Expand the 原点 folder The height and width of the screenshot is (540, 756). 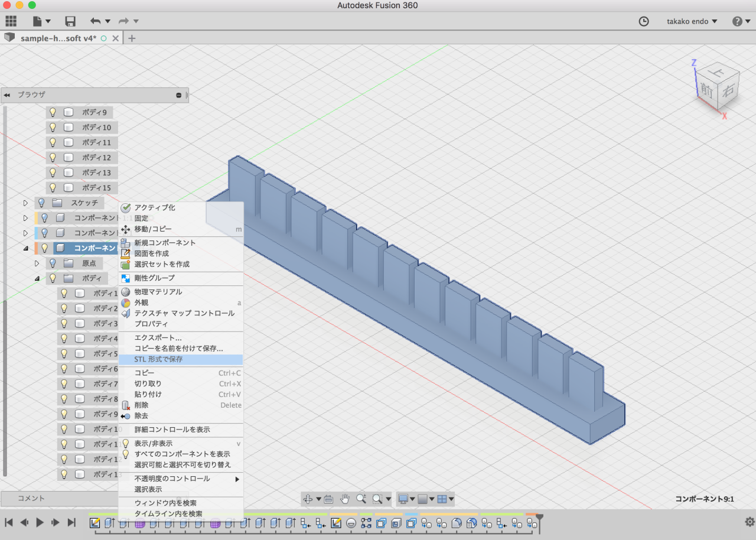37,263
